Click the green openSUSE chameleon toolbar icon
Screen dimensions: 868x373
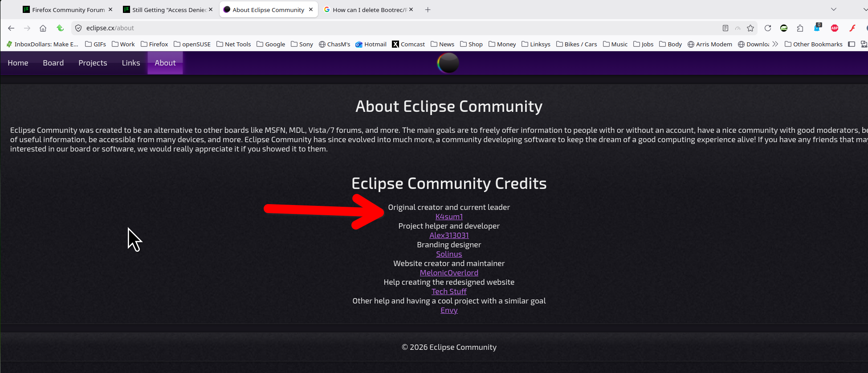point(784,28)
